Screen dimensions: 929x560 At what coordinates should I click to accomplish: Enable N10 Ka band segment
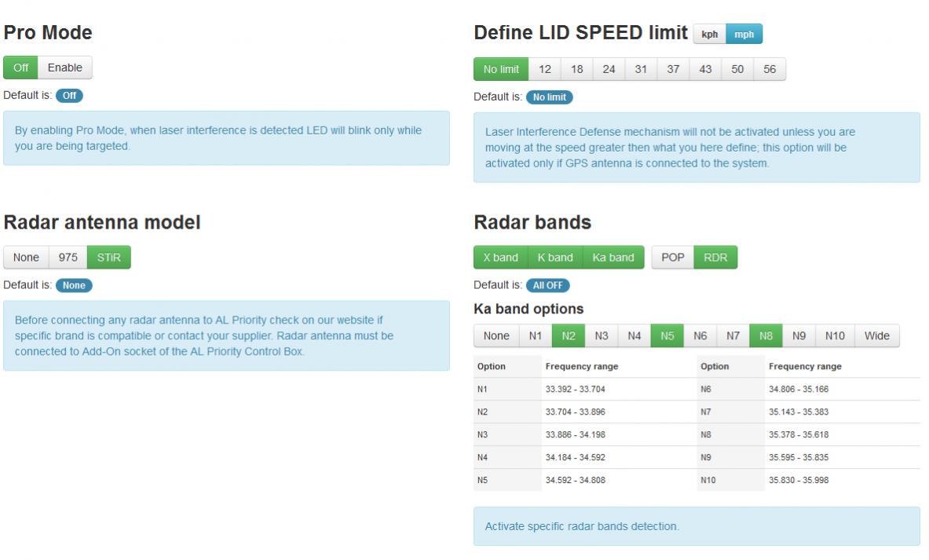tap(835, 336)
